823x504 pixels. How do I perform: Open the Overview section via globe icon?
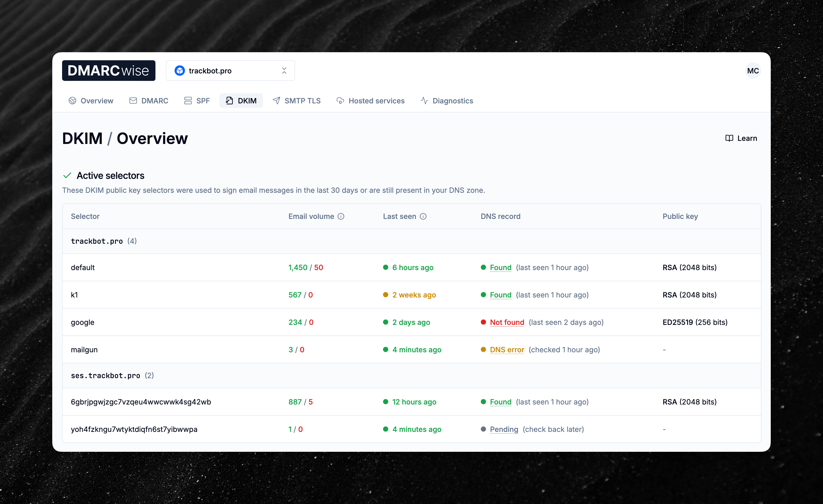(72, 101)
